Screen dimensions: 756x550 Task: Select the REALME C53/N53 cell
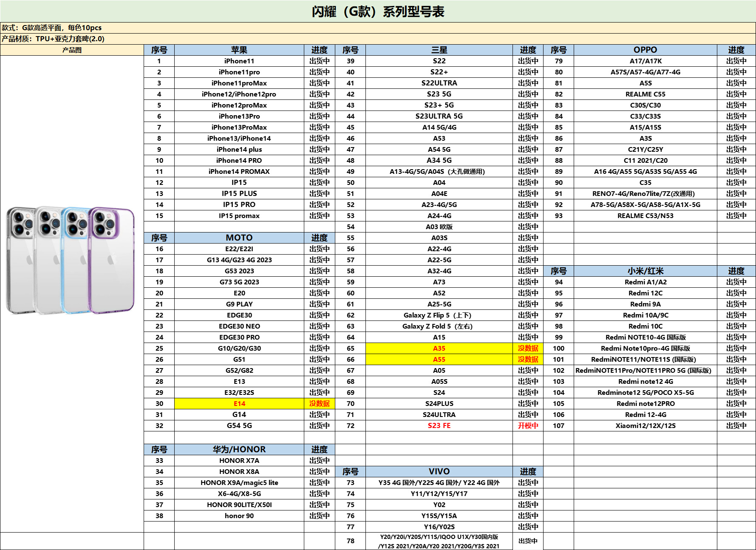pyautogui.click(x=646, y=216)
